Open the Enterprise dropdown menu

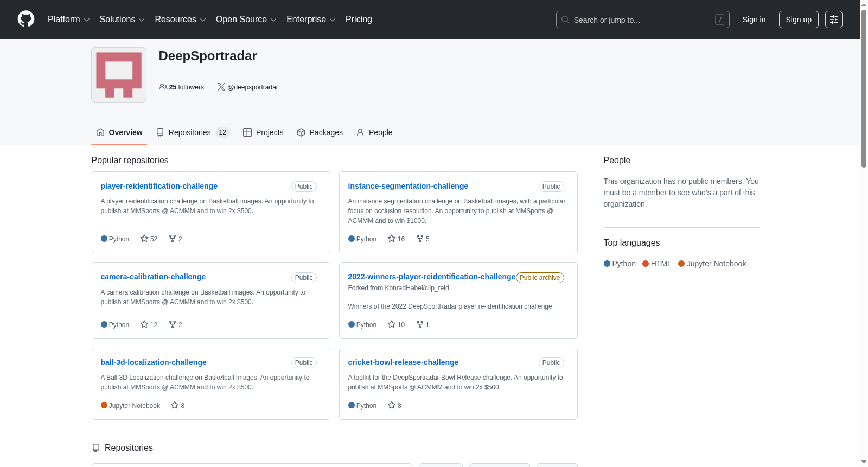pyautogui.click(x=311, y=20)
